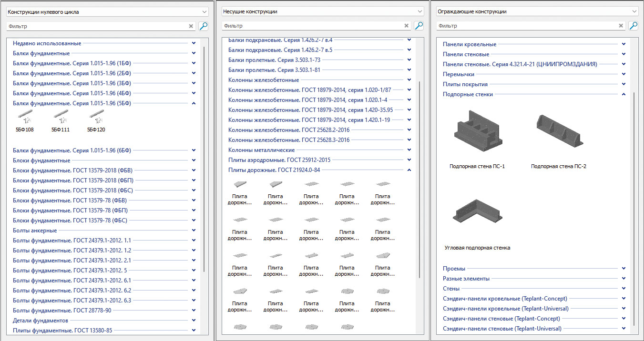This screenshot has width=644, height=341.
Task: Expand the Болты анкерные group
Action: pos(194,231)
